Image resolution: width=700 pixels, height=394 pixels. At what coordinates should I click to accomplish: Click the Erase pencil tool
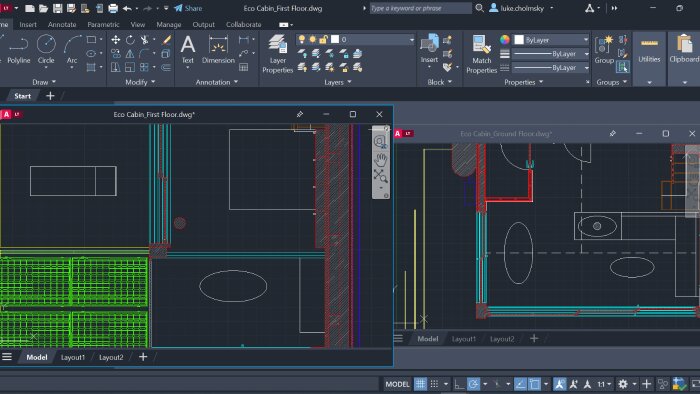pos(167,40)
